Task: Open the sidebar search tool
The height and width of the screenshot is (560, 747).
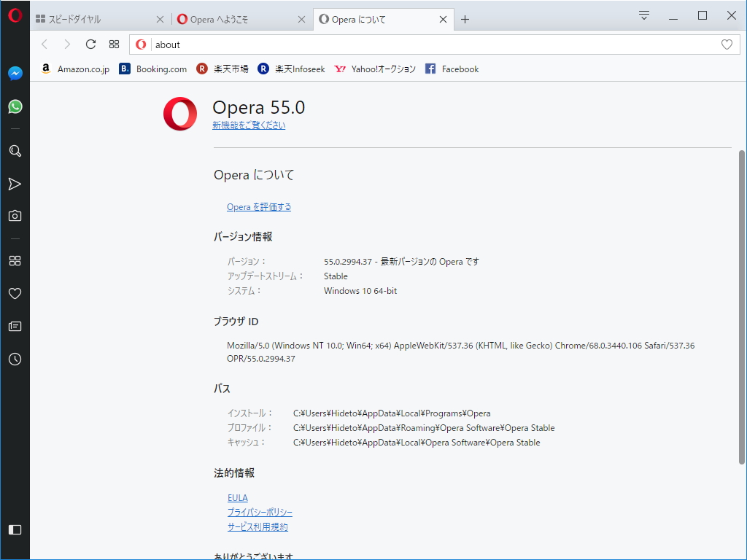Action: 15,151
